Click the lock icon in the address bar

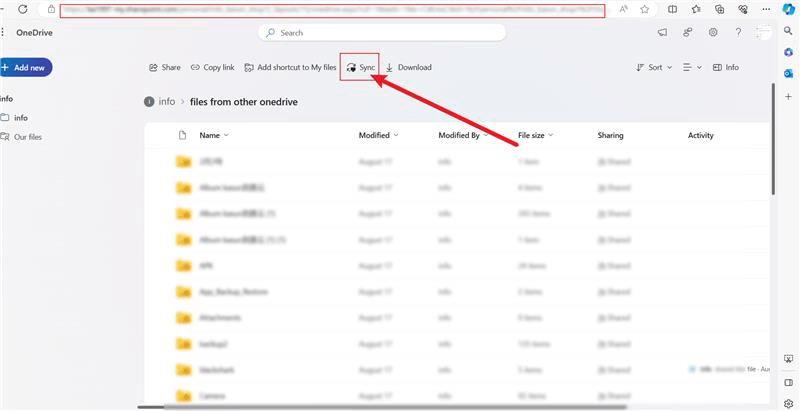point(51,9)
